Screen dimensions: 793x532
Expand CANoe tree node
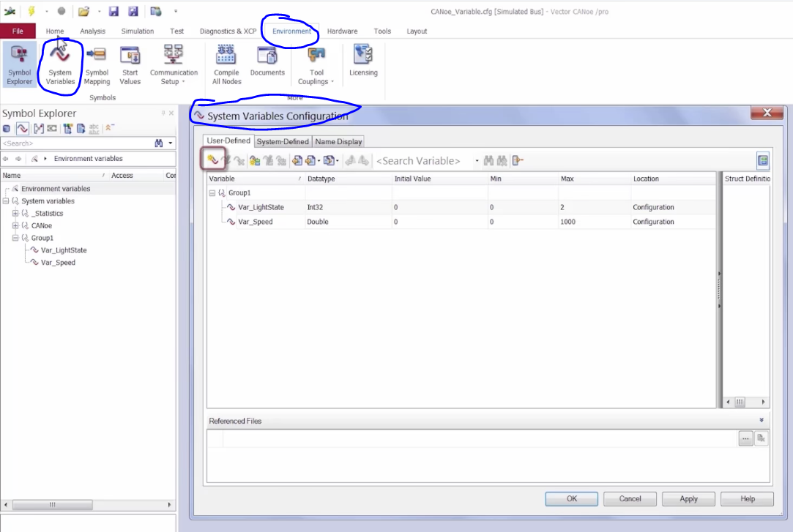15,225
